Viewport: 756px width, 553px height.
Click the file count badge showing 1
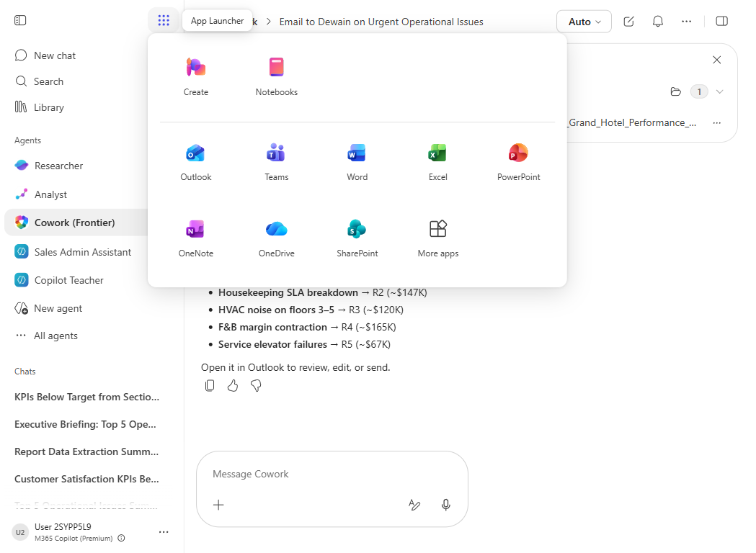point(699,91)
